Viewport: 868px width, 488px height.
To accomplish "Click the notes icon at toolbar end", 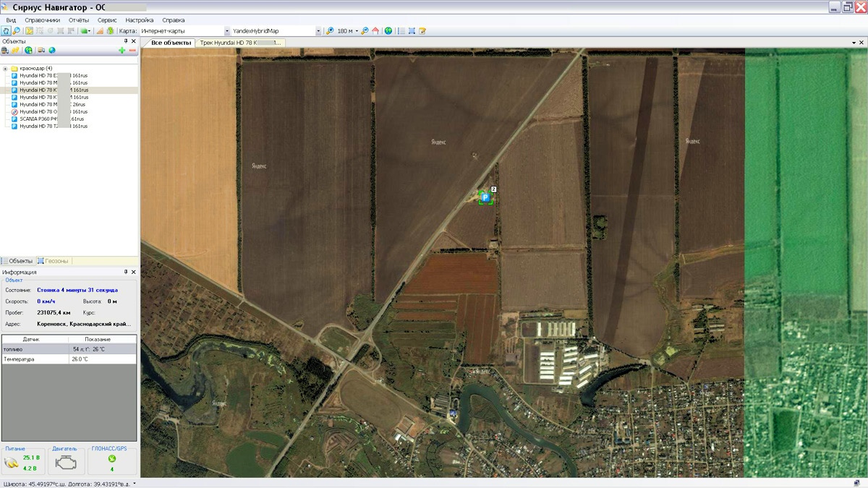I will click(422, 31).
